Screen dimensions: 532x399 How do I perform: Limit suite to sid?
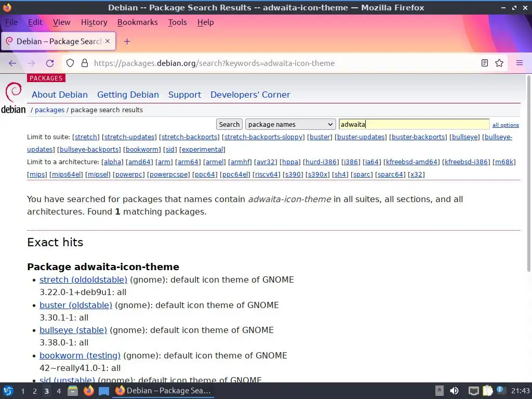[170, 150]
